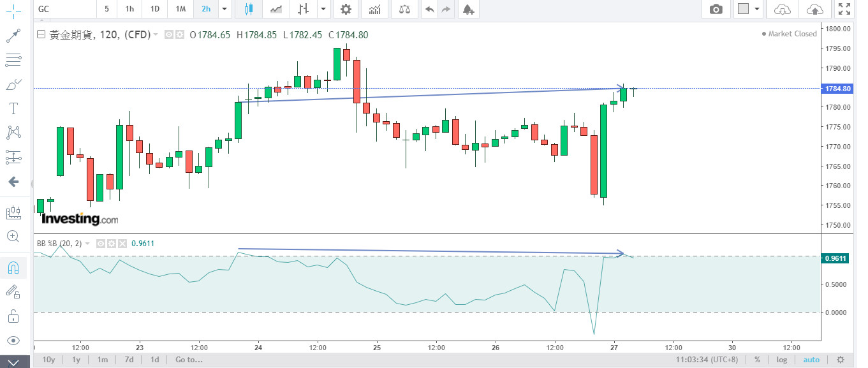
Task: Click the Go to... button
Action: 188,360
